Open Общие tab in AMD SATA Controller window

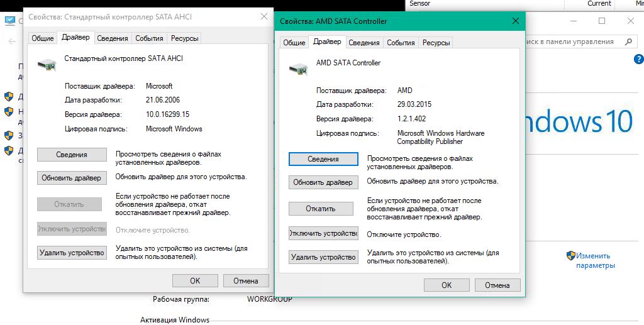(294, 42)
